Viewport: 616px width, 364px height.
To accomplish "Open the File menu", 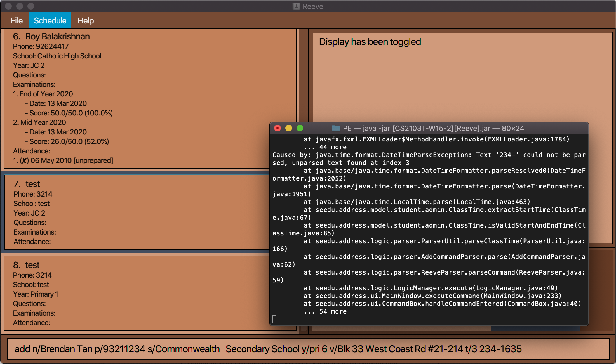I will click(x=17, y=21).
